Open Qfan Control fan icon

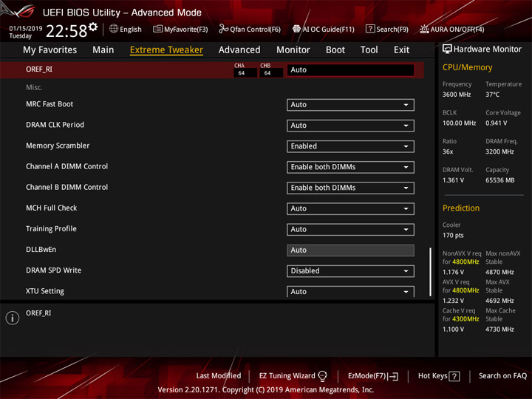(x=223, y=29)
